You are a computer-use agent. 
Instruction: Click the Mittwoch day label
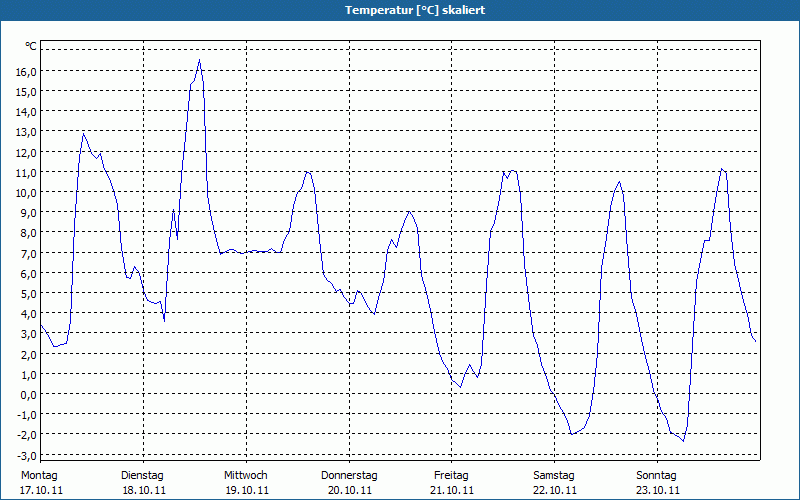click(x=245, y=475)
